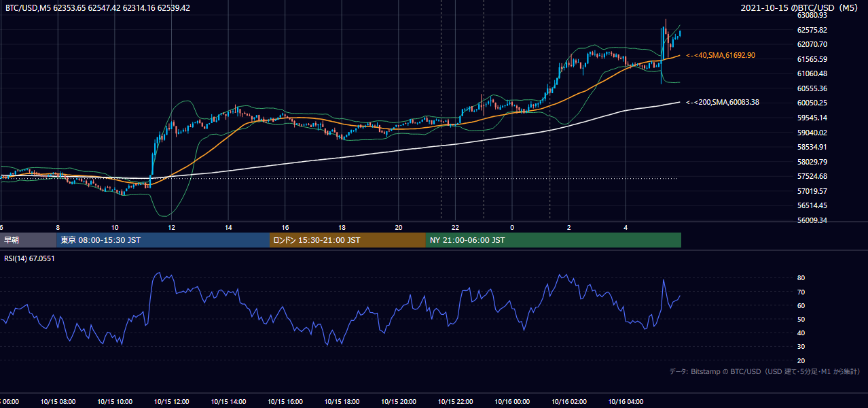Click the RSI(14) 67.0551 indicator label

point(29,258)
